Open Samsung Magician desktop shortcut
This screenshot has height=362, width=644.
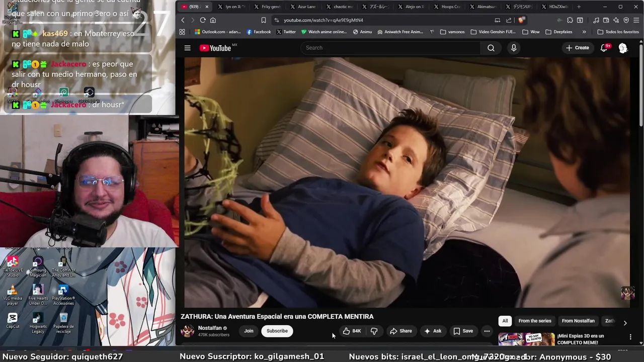(x=38, y=266)
